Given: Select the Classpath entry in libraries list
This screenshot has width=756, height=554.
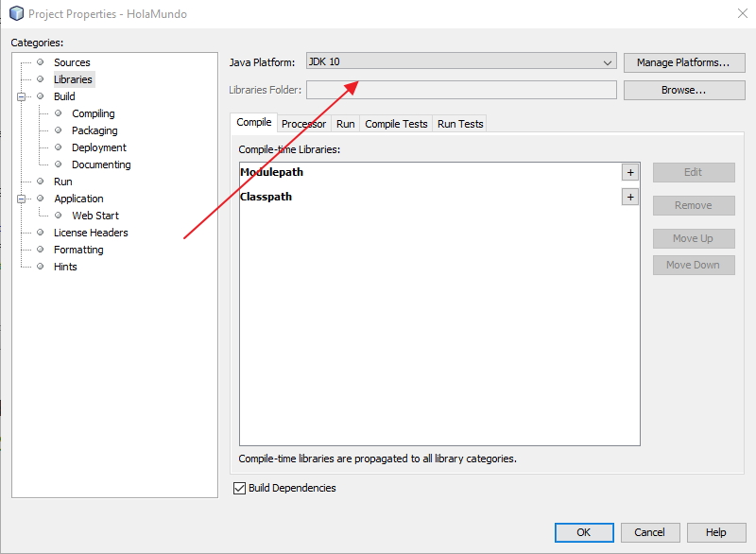Looking at the screenshot, I should tap(266, 198).
